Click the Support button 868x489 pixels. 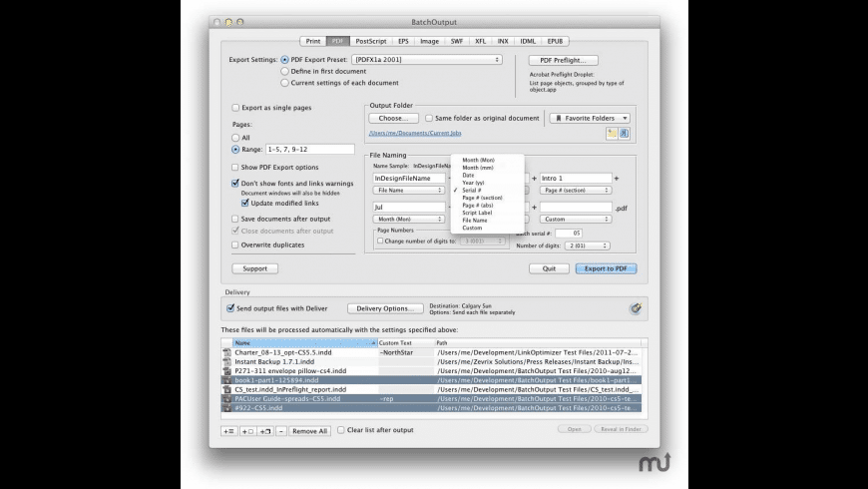point(254,269)
